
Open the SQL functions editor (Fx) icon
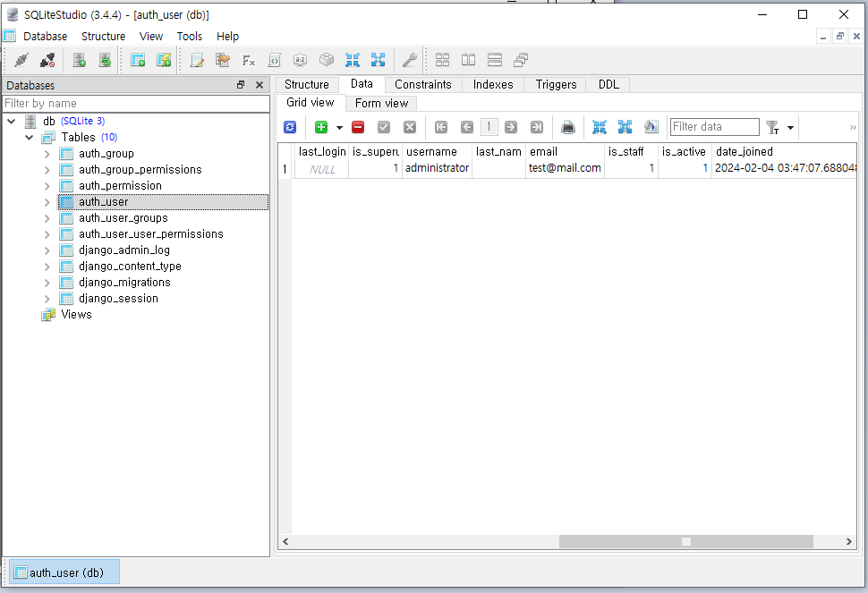(249, 60)
